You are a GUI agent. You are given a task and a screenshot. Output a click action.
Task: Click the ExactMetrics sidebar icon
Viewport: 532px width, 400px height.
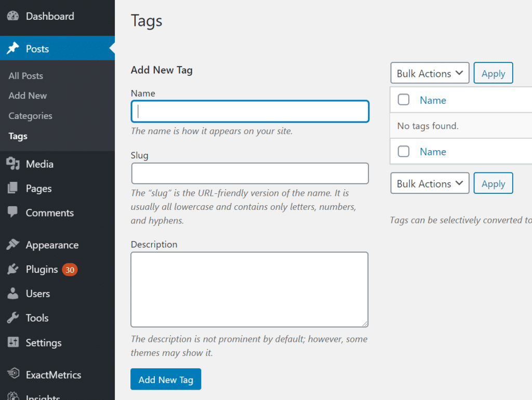click(x=12, y=374)
